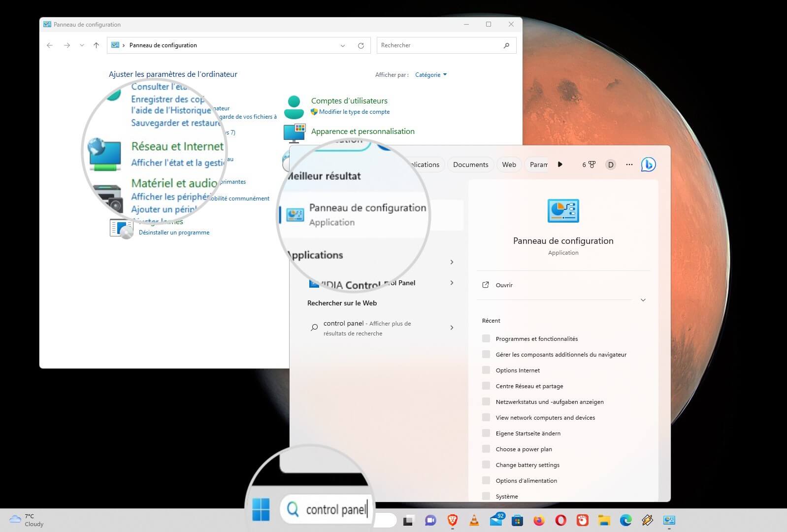This screenshot has width=787, height=532.
Task: Launch Brave browser from the taskbar
Action: [452, 520]
